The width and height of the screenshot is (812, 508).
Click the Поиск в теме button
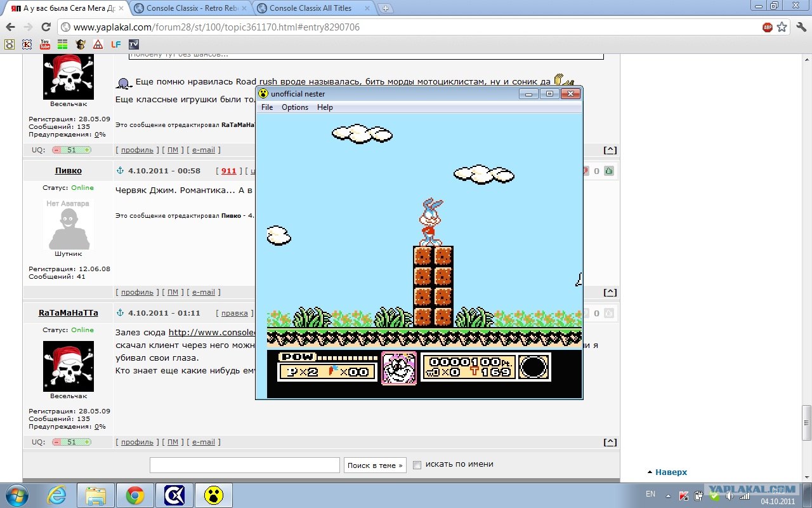[x=376, y=465]
